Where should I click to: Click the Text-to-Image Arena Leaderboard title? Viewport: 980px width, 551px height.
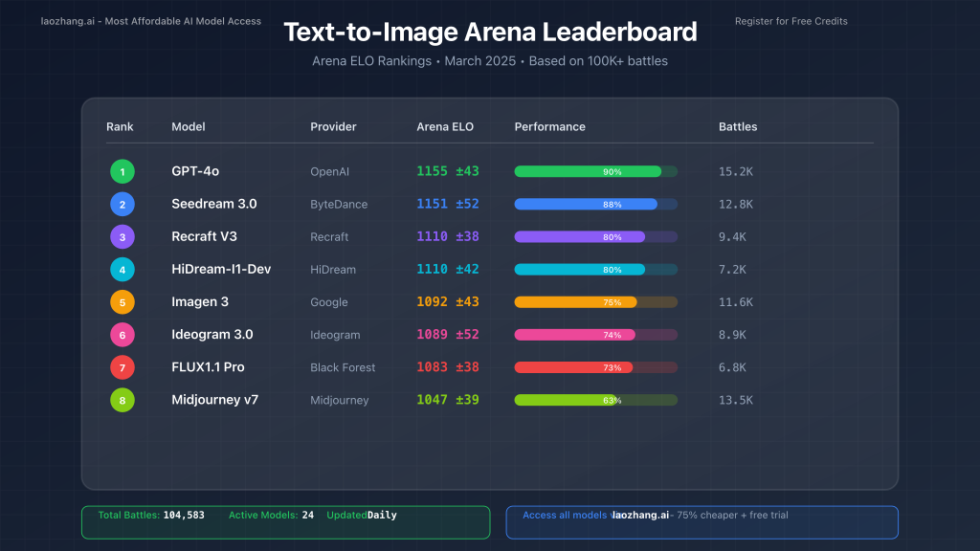pos(490,32)
